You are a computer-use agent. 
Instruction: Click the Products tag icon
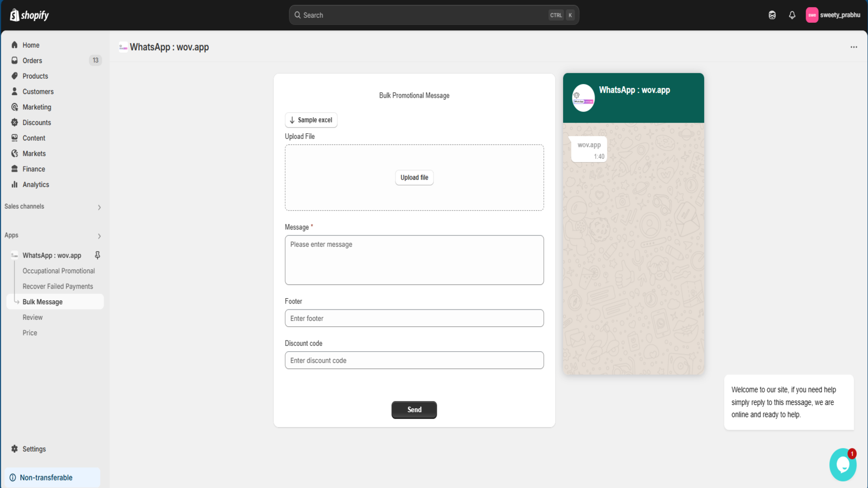(15, 76)
